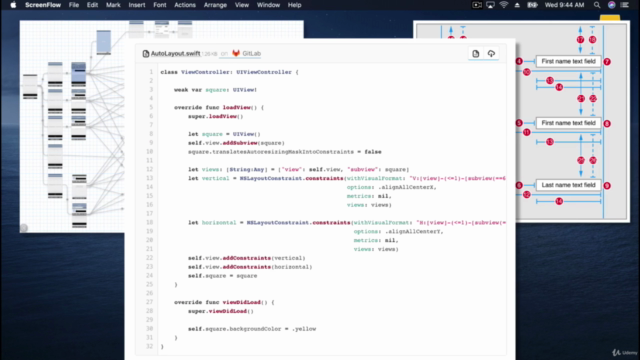
Task: Click 'override func viewDidLoad() {' line
Action: click(x=224, y=302)
